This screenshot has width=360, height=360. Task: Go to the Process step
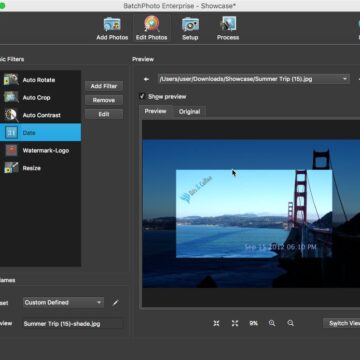[x=228, y=29]
